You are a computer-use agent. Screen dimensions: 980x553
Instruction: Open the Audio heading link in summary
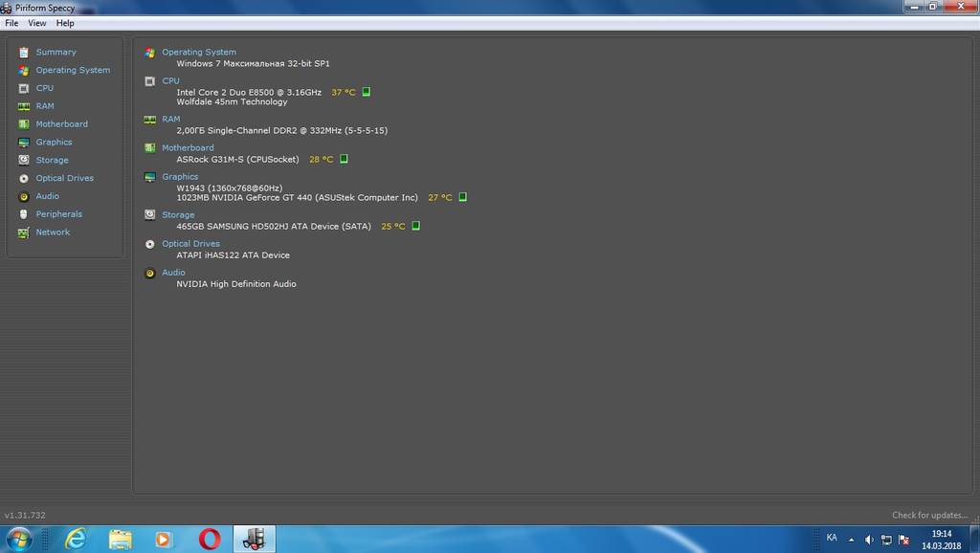tap(173, 273)
